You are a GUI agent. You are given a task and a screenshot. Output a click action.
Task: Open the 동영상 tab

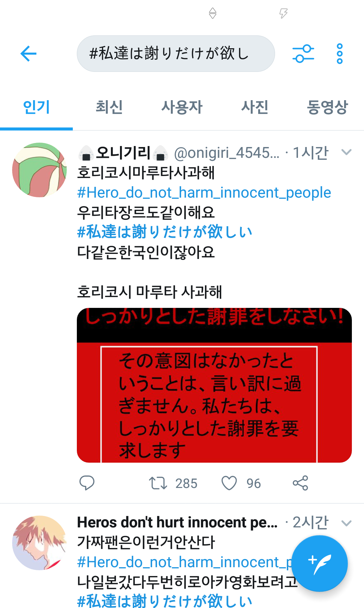328,107
